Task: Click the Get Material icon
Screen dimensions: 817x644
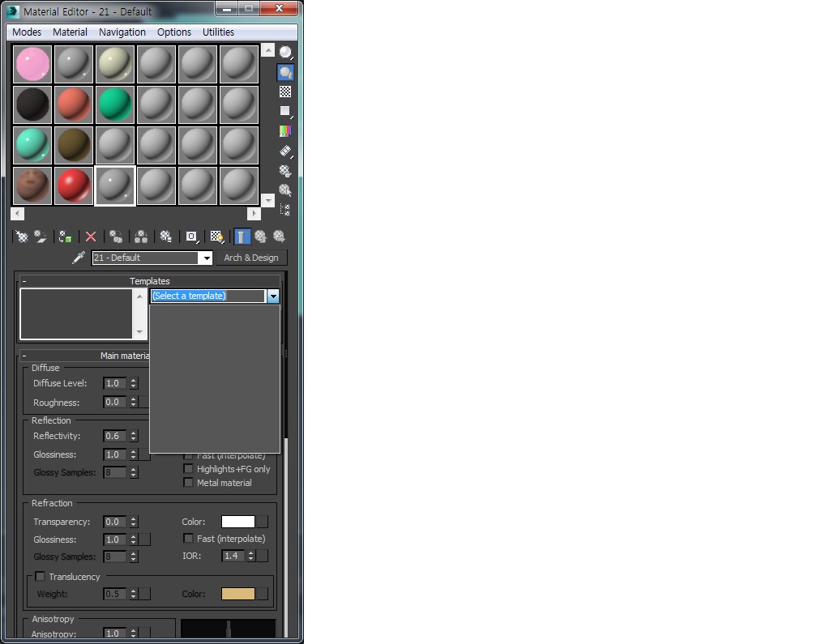Action: pos(21,237)
